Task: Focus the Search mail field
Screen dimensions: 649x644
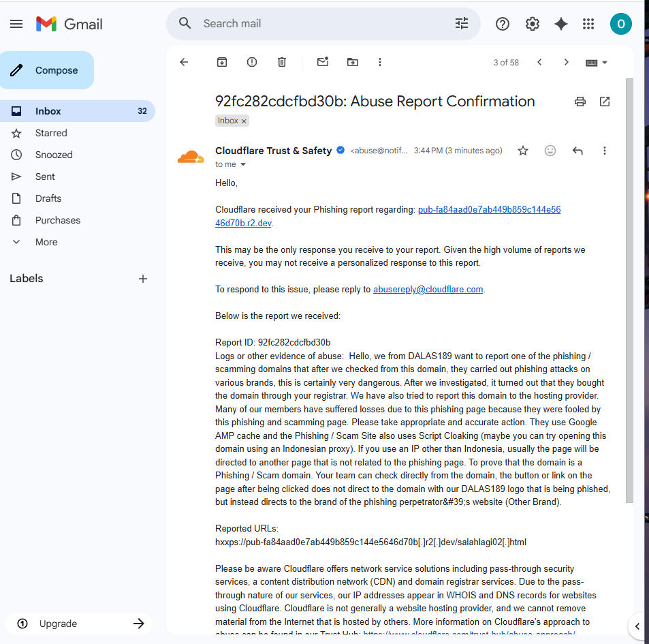Action: (323, 24)
